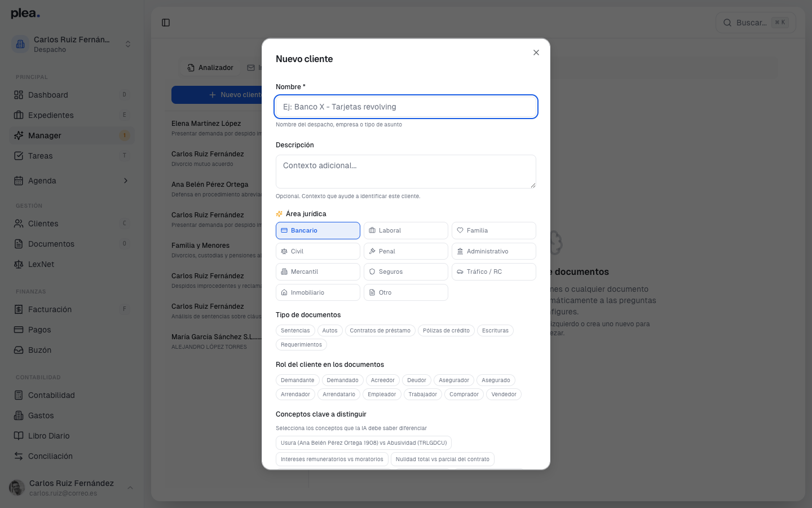This screenshot has height=508, width=812.
Task: Click the Buzón inbox icon
Action: click(x=19, y=350)
